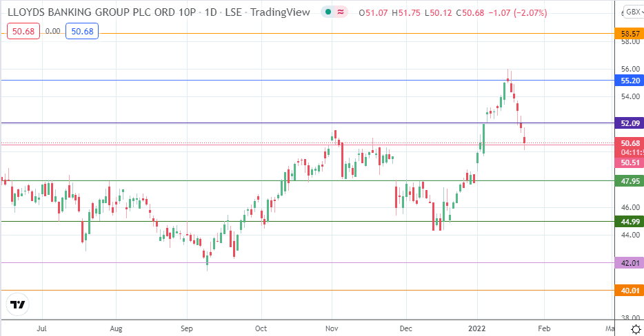This screenshot has width=644, height=336.
Task: Select the 40.01 orange price label
Action: point(630,291)
